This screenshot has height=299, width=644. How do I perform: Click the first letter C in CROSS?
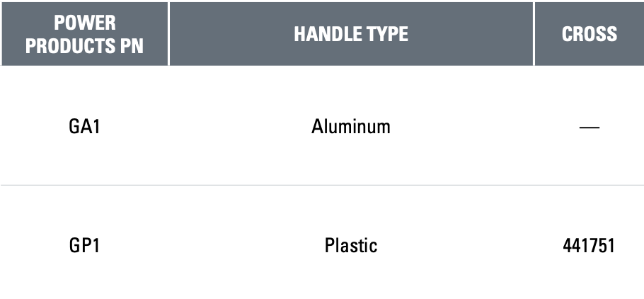click(x=567, y=34)
